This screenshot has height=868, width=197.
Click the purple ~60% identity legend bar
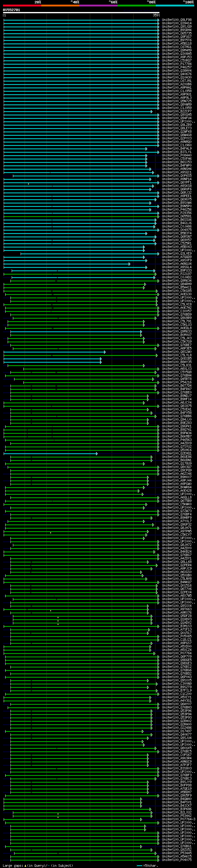click(99, 6)
